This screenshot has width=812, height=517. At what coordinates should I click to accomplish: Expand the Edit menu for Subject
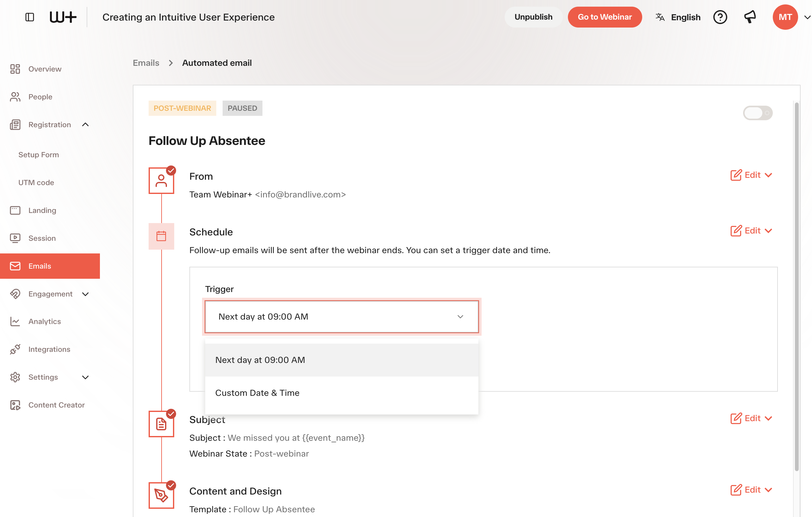click(x=751, y=419)
